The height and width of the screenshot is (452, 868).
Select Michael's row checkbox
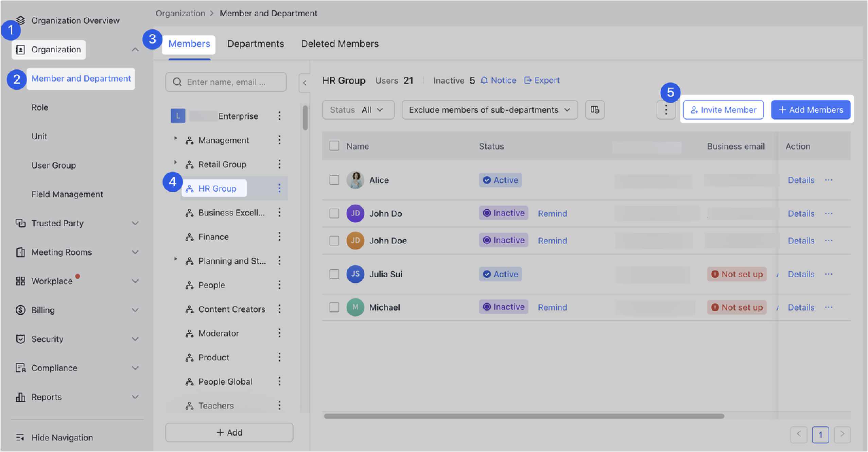[x=334, y=307]
